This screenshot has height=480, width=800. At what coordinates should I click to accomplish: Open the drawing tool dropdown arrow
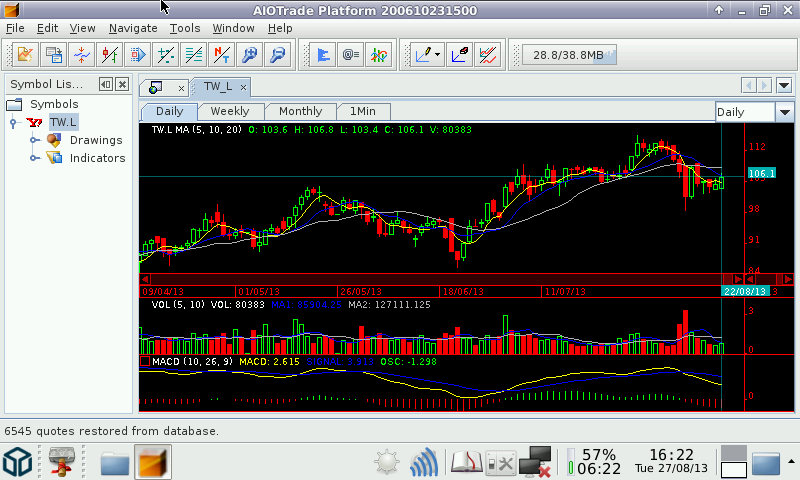[x=438, y=54]
